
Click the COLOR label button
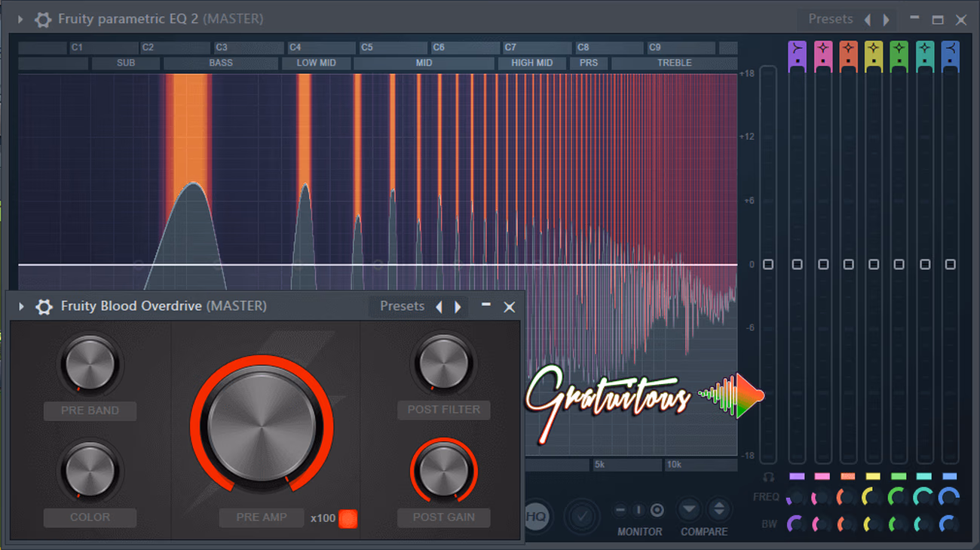(x=90, y=518)
